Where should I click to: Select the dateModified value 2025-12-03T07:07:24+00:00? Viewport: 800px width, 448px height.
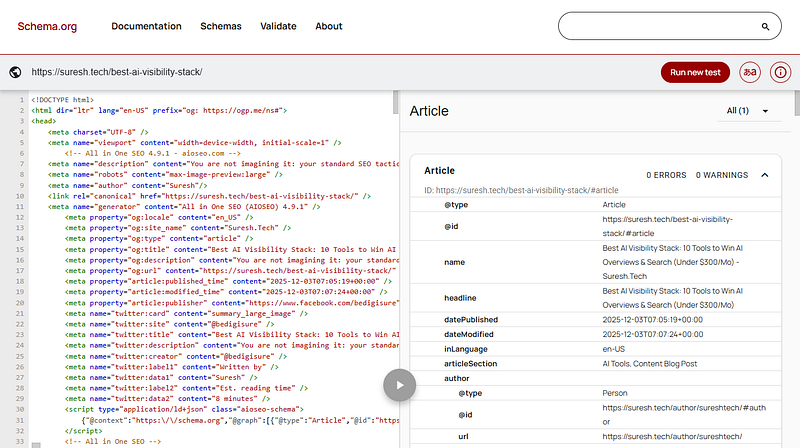tap(653, 334)
